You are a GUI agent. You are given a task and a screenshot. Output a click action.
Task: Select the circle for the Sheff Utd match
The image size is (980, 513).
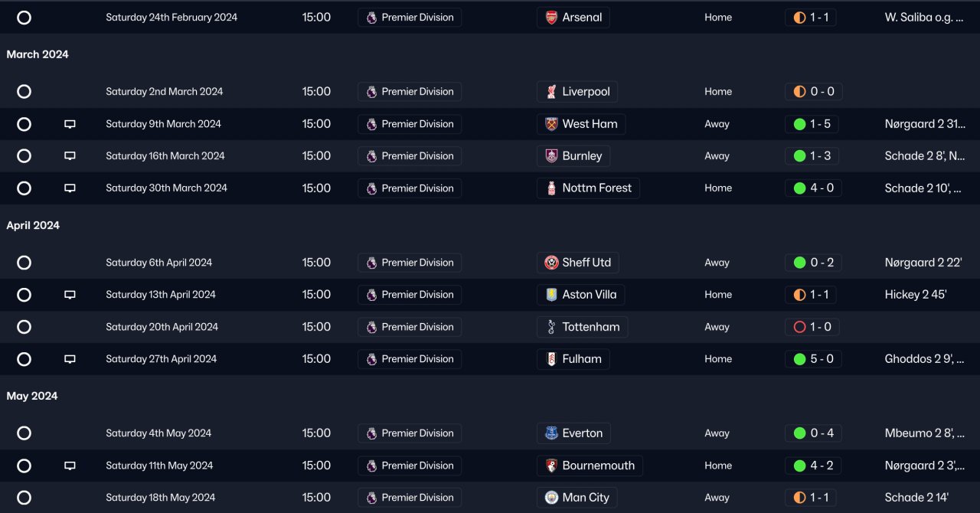pos(24,263)
